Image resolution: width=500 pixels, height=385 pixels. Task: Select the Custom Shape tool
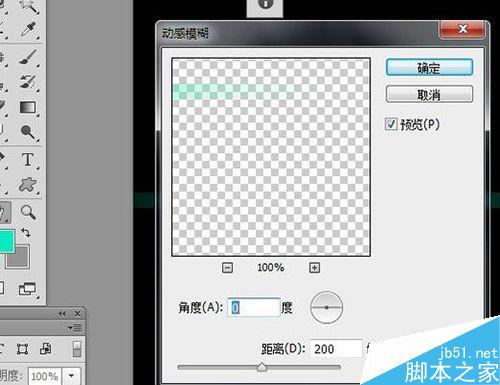pos(28,184)
